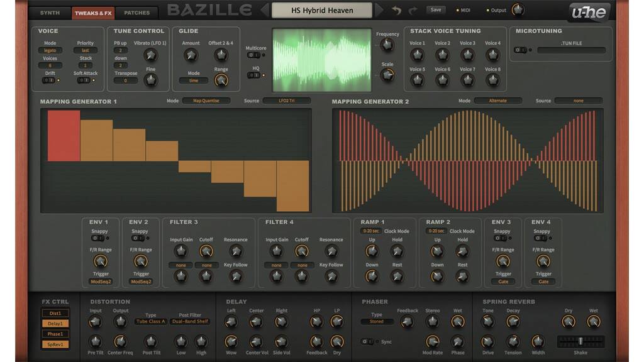This screenshot has height=362, width=644.
Task: Click the Glide Amount knob
Action: coord(191,55)
